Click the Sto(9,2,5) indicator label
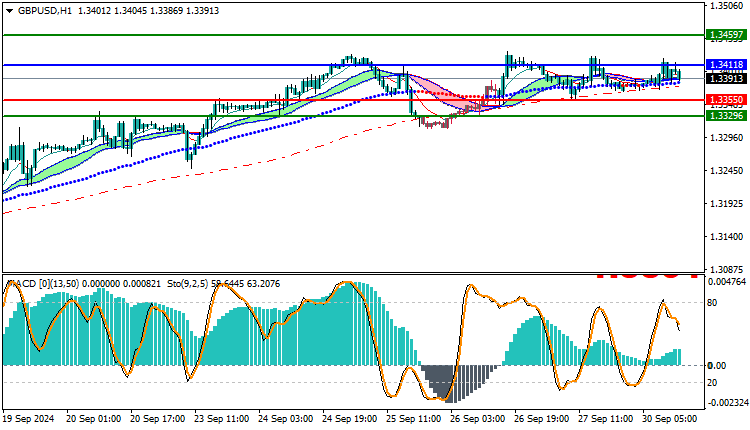 tap(188, 284)
